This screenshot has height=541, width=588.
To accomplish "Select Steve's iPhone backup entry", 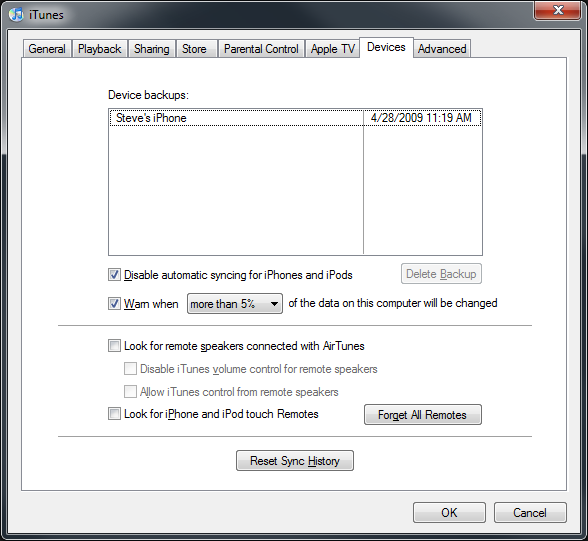I will [x=296, y=118].
